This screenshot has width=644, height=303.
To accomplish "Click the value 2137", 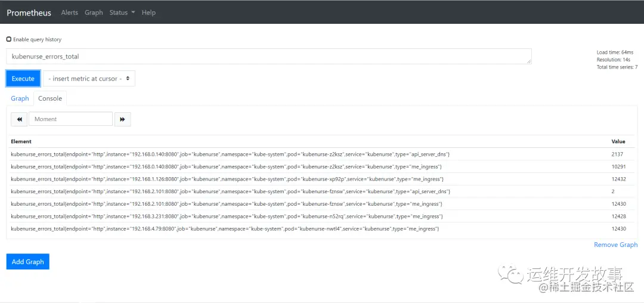I will click(617, 154).
